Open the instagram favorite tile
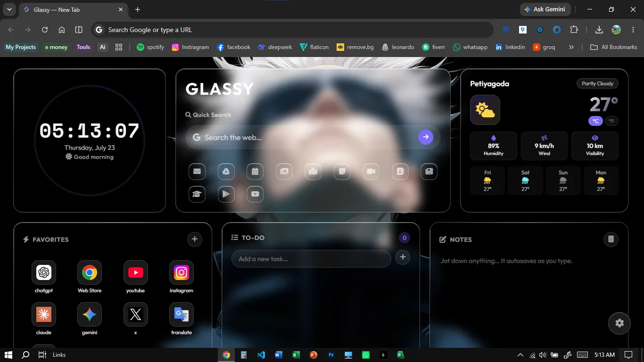This screenshot has height=362, width=644. (182, 277)
